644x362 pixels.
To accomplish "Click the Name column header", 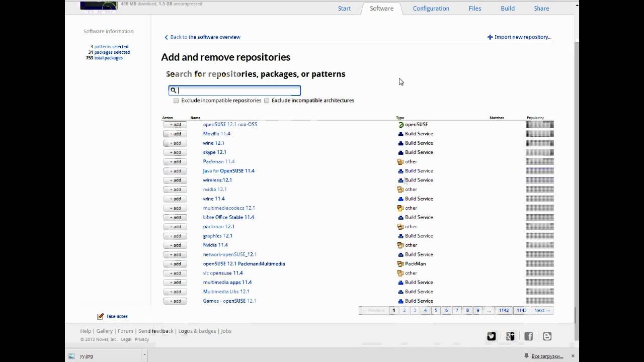I will pos(195,118).
